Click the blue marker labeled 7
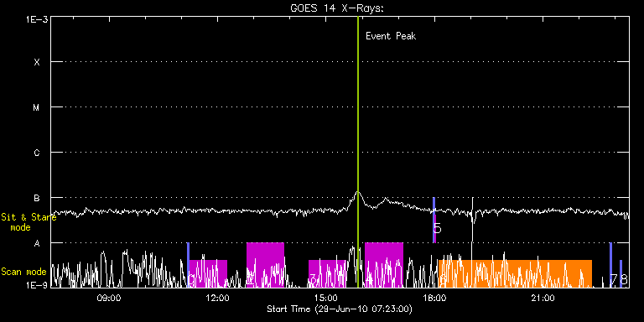This screenshot has height=322, width=644. coord(610,265)
